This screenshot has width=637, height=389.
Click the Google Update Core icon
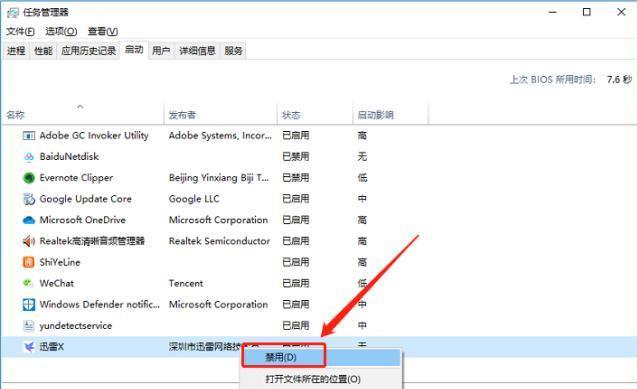coord(28,199)
